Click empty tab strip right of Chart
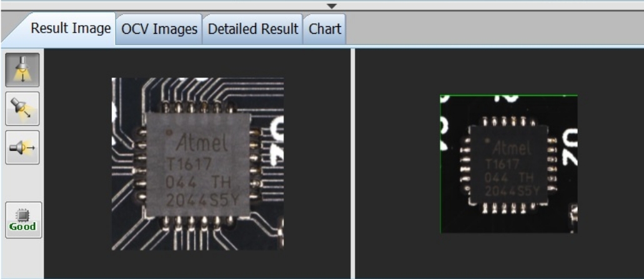644x279 pixels. coord(493,29)
